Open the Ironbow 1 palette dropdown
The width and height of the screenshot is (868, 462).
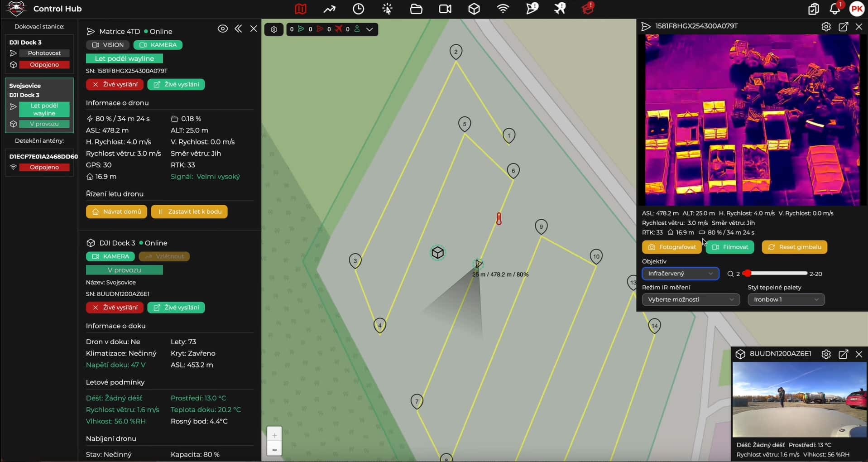coord(786,299)
